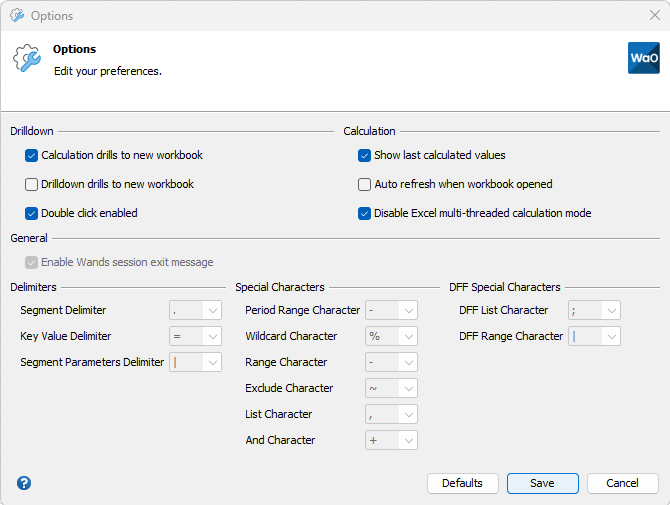Click inside the DFF Range Character field

[585, 337]
